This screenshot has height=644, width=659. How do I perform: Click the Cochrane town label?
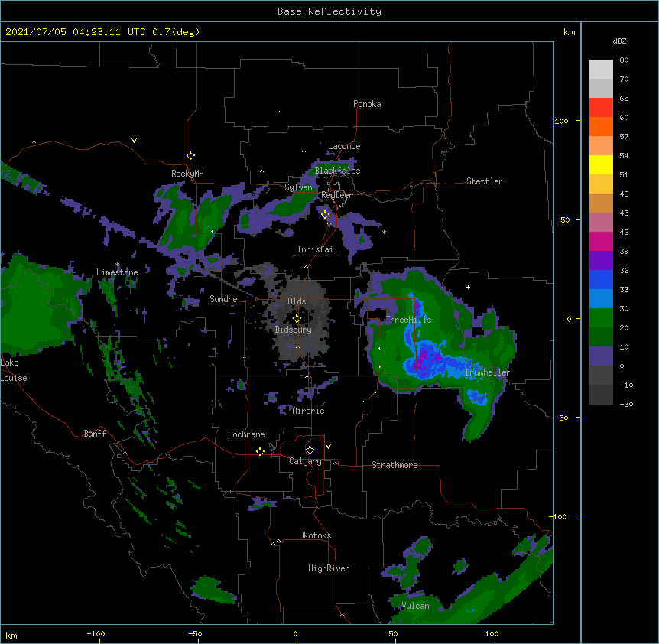(246, 434)
